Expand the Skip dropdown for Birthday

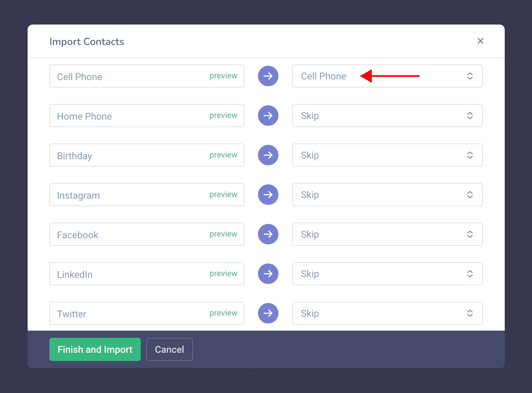pyautogui.click(x=387, y=155)
